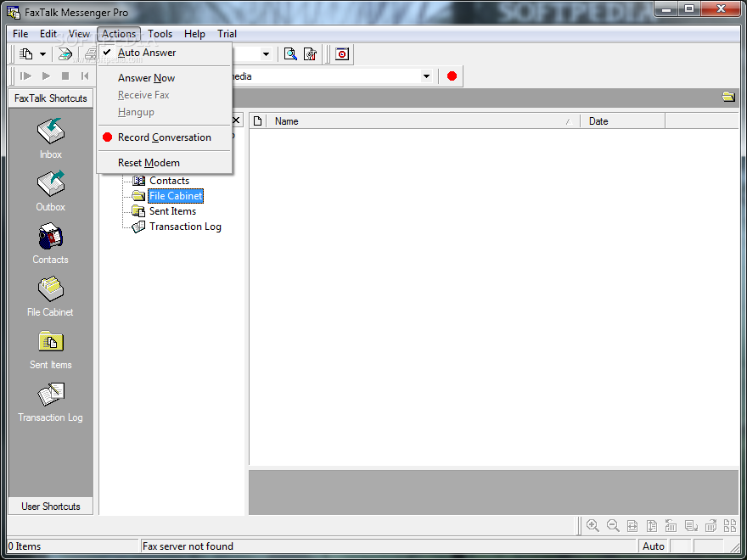
Task: Click the red record button in toolbar
Action: coord(452,76)
